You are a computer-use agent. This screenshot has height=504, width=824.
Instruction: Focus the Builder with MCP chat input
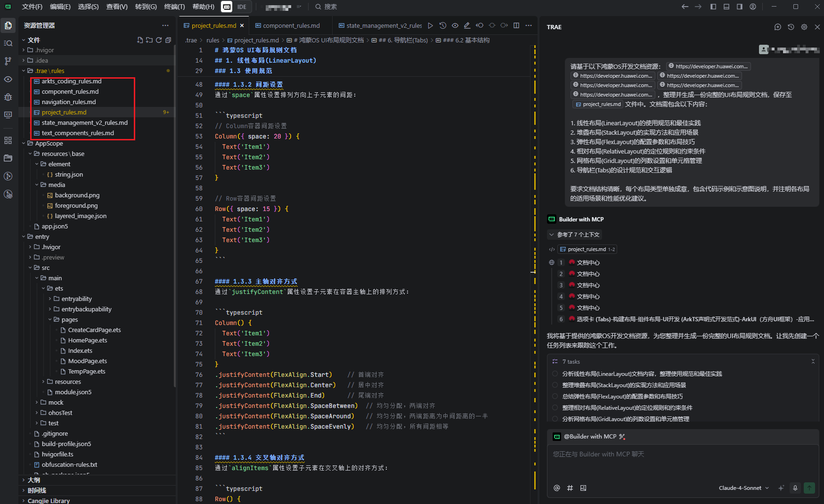point(682,459)
